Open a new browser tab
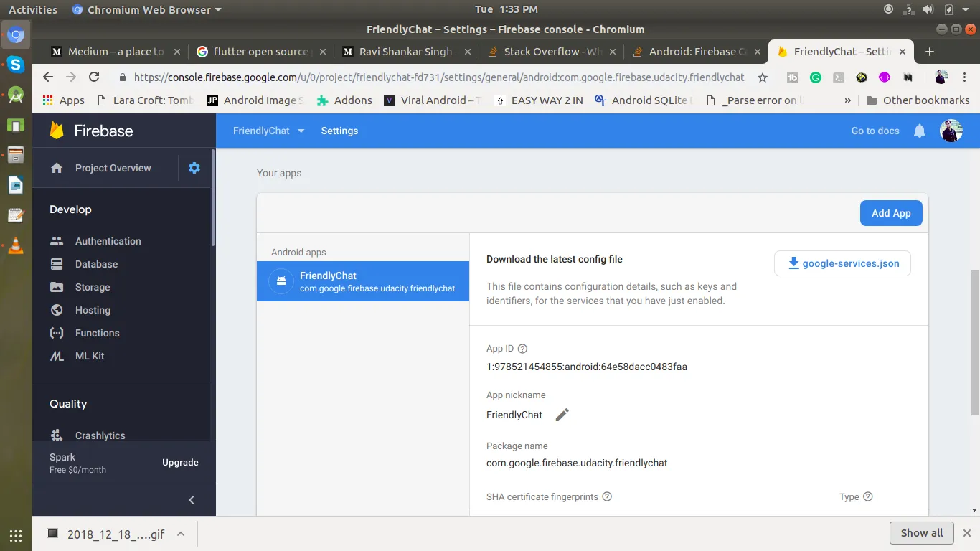The image size is (980, 551). pyautogui.click(x=930, y=52)
